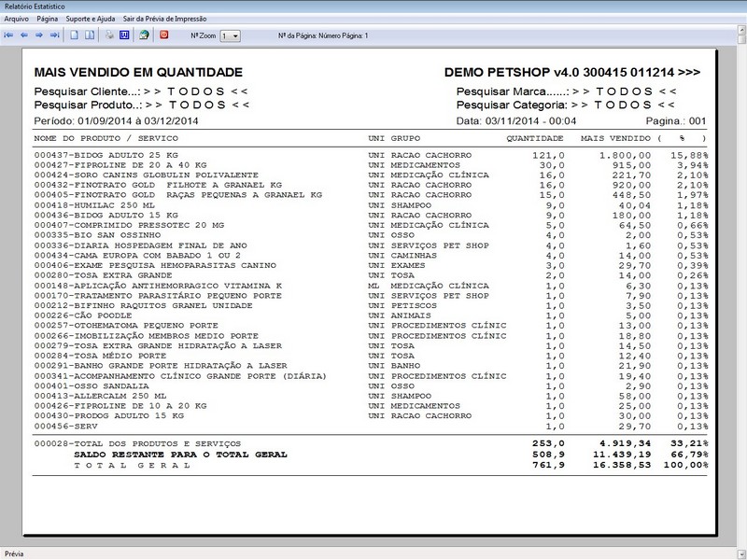The height and width of the screenshot is (560, 747).
Task: Open the Nº Zoom dropdown list
Action: coord(234,35)
